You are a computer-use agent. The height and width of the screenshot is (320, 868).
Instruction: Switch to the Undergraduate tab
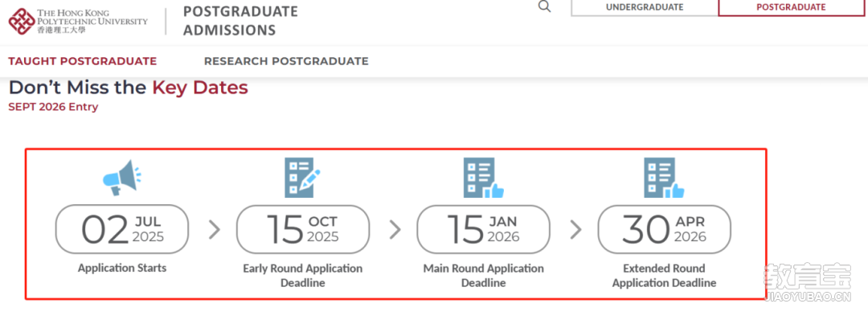pyautogui.click(x=645, y=8)
